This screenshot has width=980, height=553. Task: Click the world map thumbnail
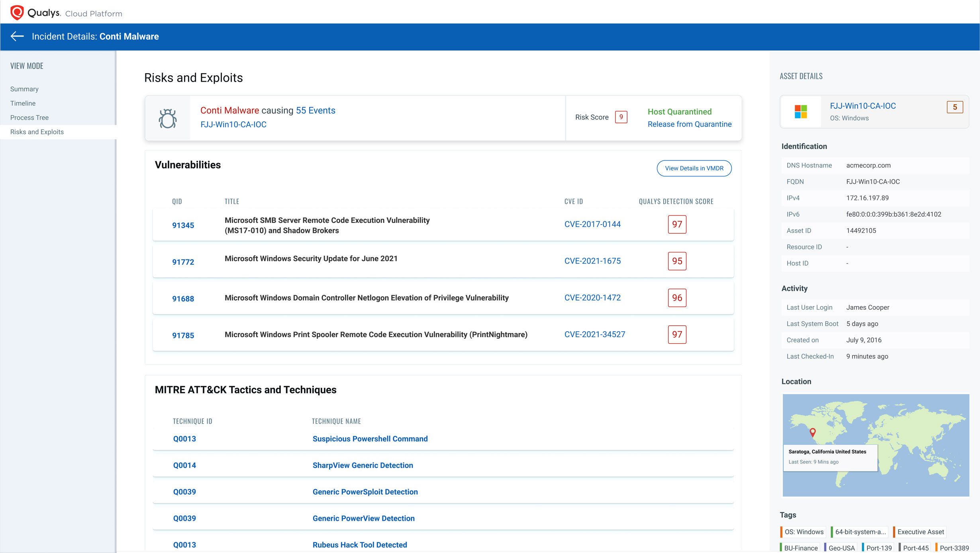coord(876,445)
